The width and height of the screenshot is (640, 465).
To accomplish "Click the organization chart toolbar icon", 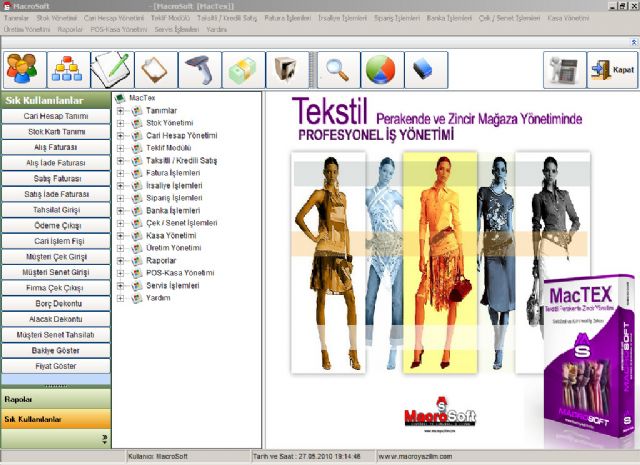I will pyautogui.click(x=68, y=70).
